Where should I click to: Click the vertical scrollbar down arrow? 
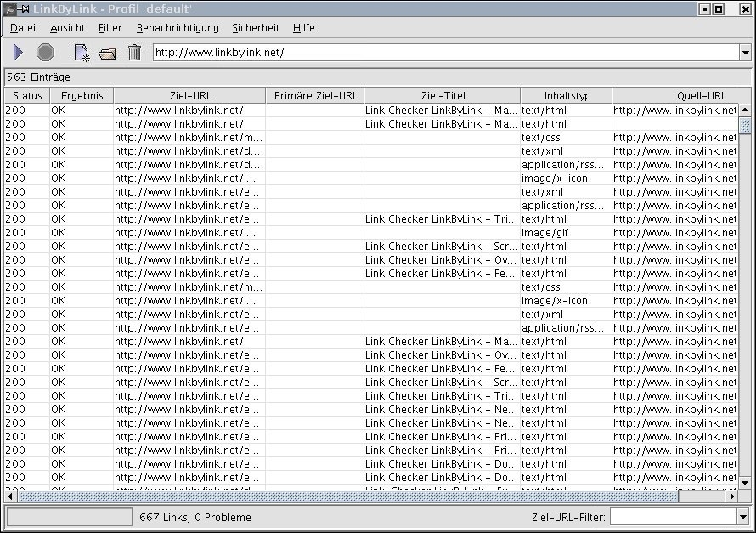745,482
